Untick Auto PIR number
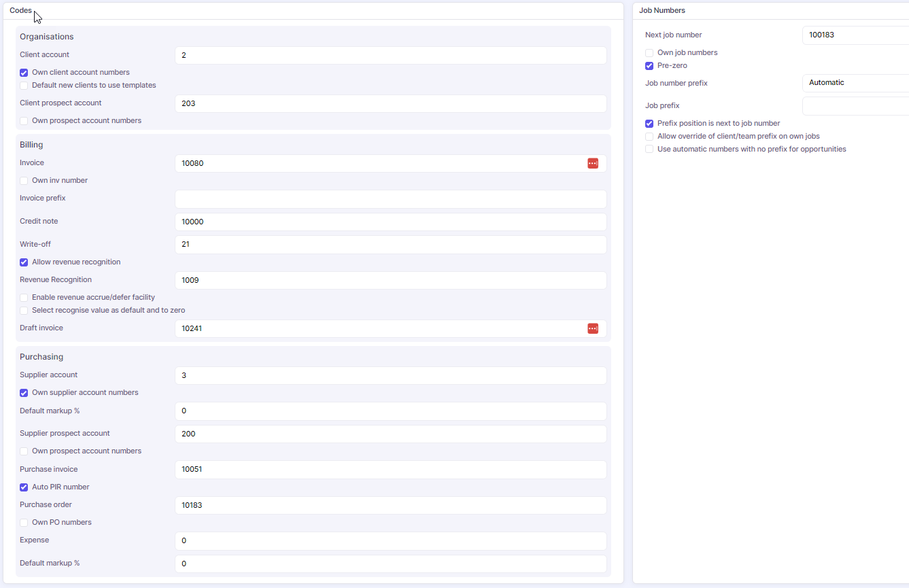The width and height of the screenshot is (909, 588). 24,487
